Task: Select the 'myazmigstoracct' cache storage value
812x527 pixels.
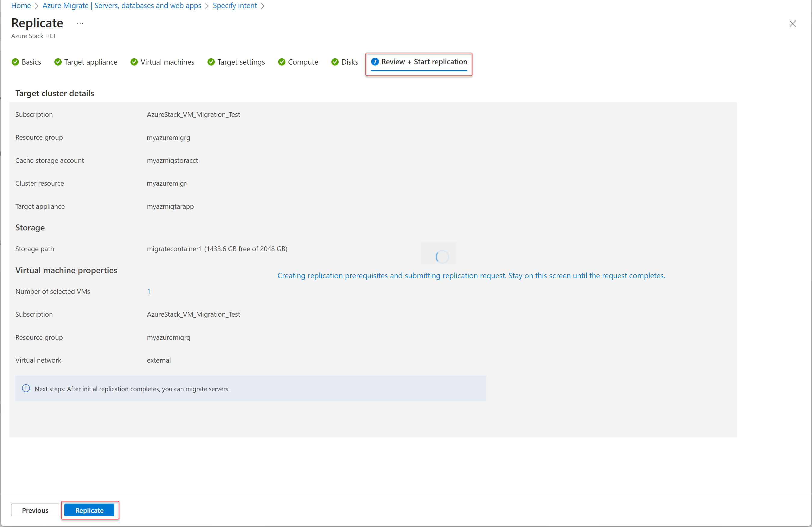Action: tap(172, 160)
